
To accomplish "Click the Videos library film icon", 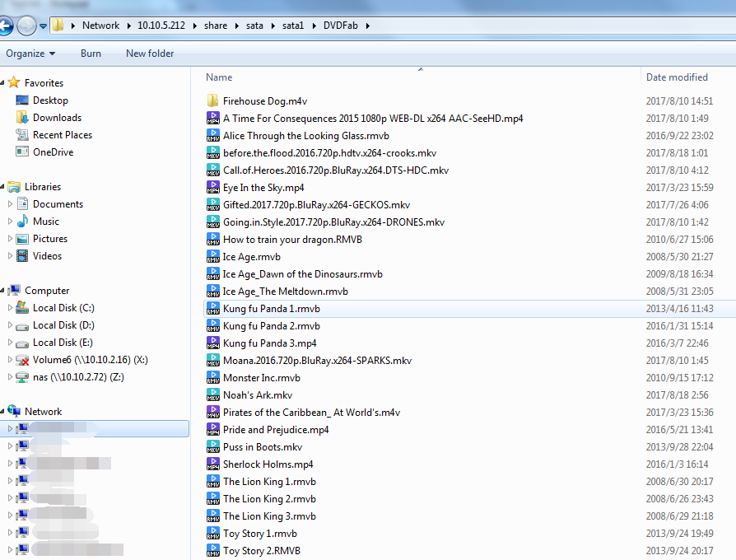I will [x=22, y=256].
